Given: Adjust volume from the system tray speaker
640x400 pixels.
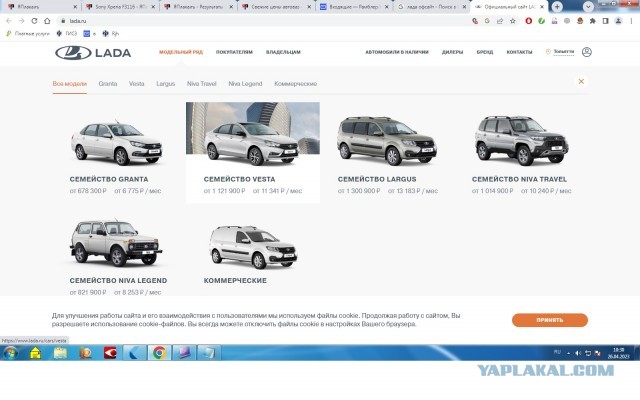Looking at the screenshot, I should tap(578, 353).
